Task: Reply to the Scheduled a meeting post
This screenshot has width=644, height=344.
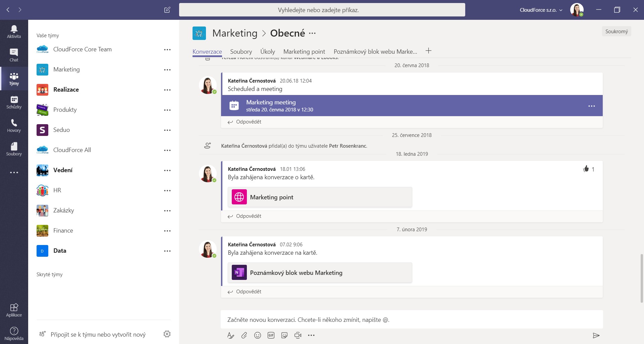Action: pos(248,122)
